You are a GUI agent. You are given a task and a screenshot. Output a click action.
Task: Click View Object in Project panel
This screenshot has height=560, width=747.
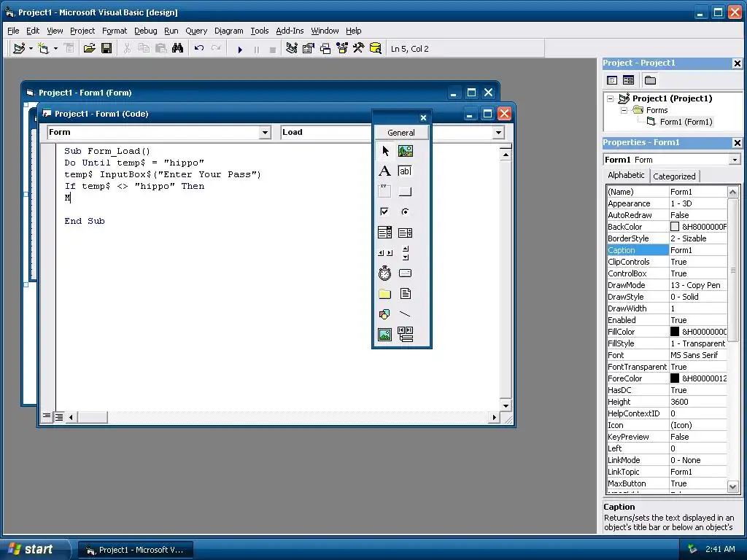click(628, 80)
